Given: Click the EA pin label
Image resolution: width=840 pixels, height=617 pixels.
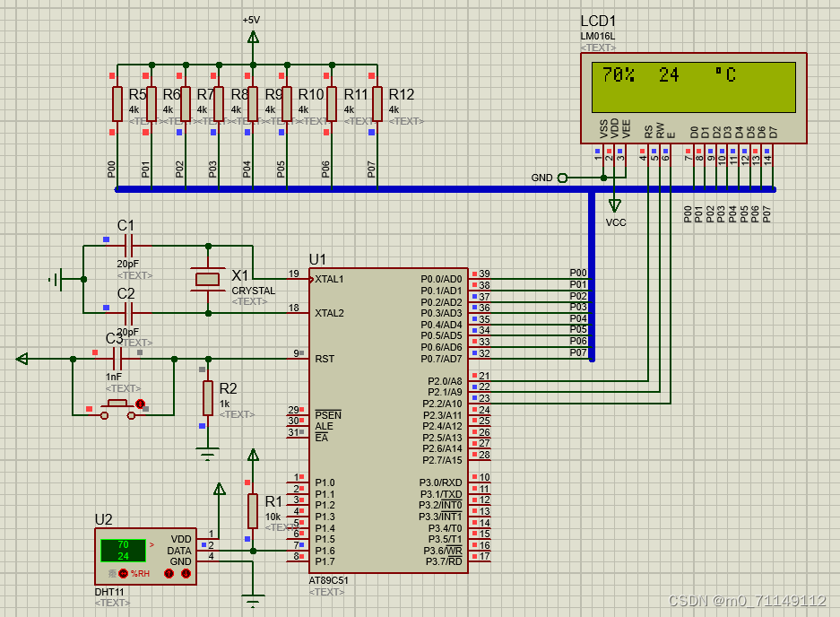Looking at the screenshot, I should (322, 438).
